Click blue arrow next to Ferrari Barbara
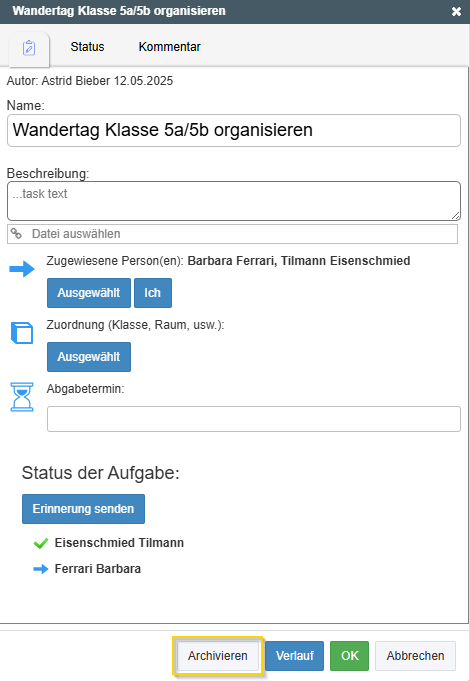This screenshot has height=681, width=470. (41, 569)
